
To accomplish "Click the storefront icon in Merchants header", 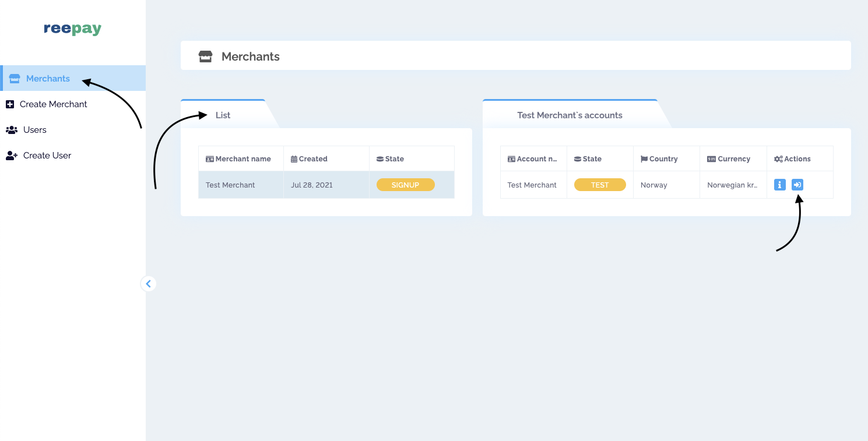I will pos(205,57).
